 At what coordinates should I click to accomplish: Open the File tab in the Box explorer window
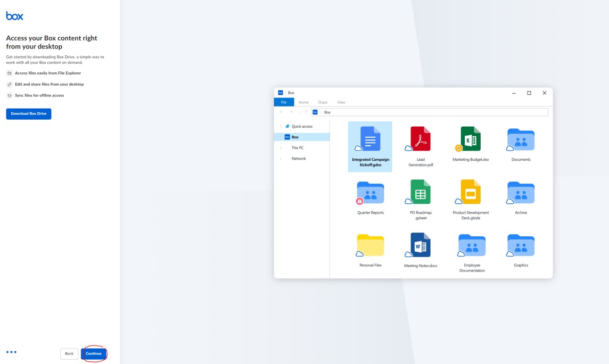pyautogui.click(x=284, y=103)
